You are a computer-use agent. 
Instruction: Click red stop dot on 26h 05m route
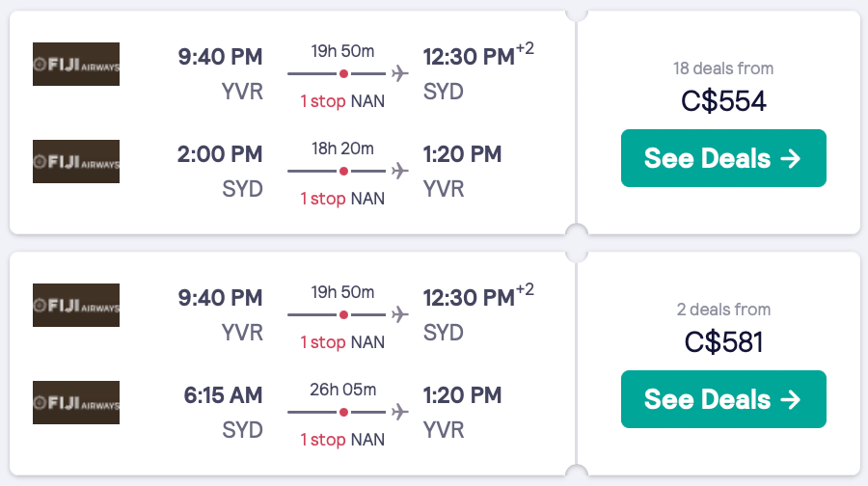[343, 412]
